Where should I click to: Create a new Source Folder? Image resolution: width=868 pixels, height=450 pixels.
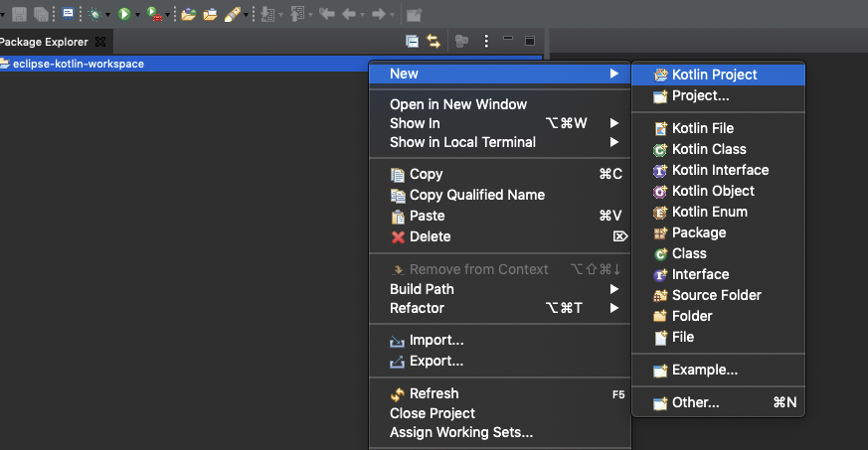pyautogui.click(x=718, y=295)
